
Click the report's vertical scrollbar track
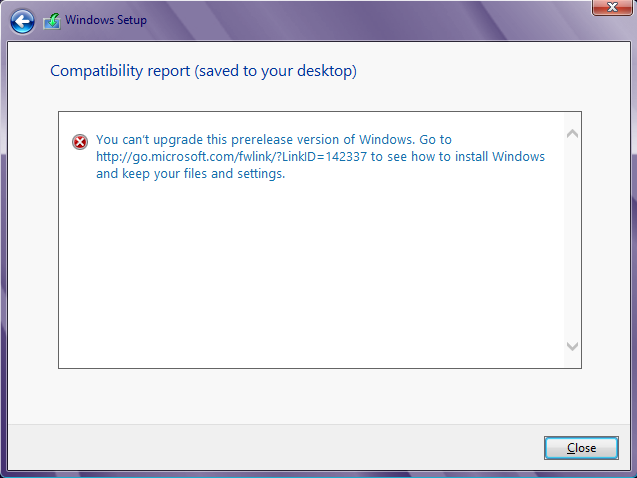[572, 240]
